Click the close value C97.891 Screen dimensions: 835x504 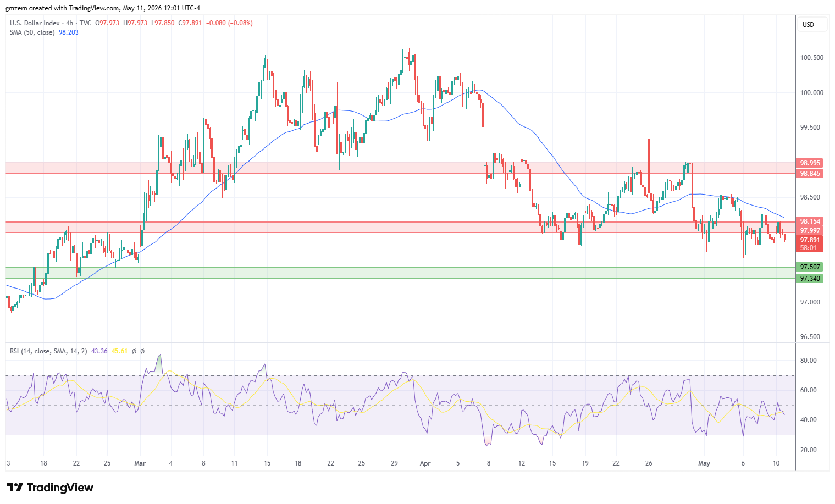pyautogui.click(x=190, y=23)
